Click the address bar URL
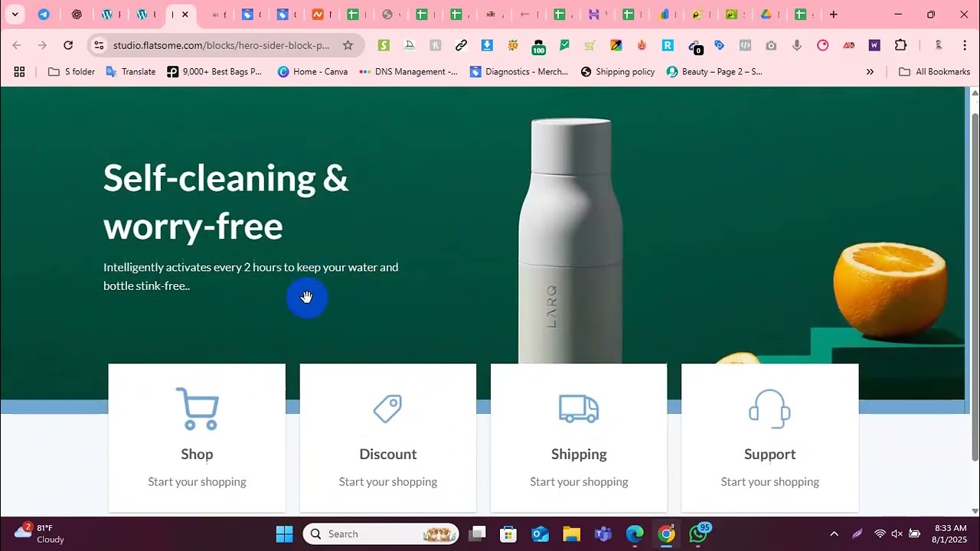 pos(221,45)
